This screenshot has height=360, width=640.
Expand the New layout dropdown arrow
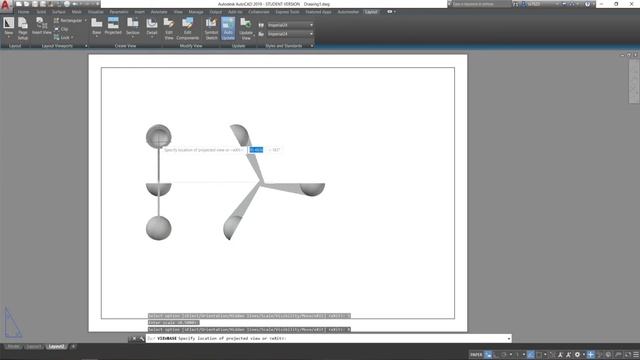pos(8,37)
